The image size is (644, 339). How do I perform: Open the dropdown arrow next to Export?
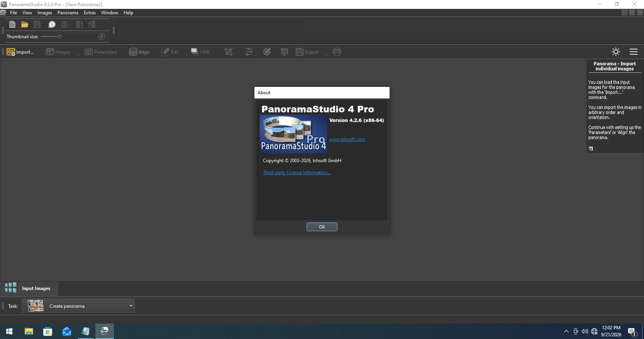(x=326, y=55)
